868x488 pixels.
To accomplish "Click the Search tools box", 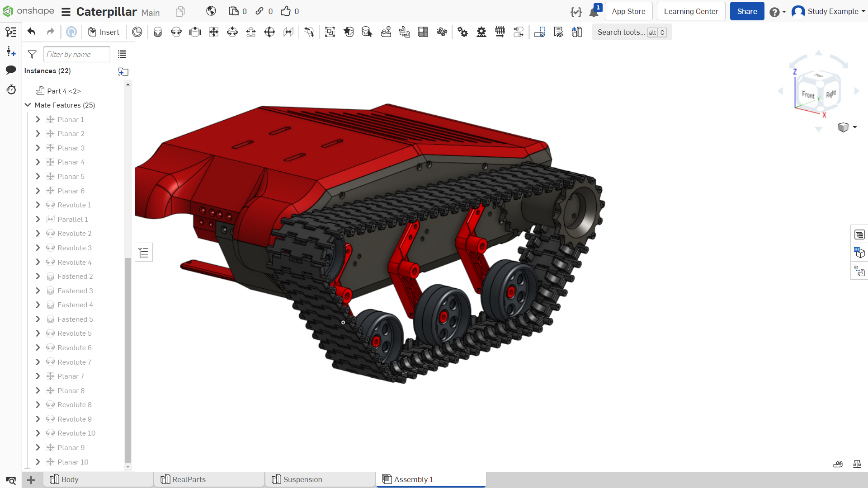I will tap(632, 32).
